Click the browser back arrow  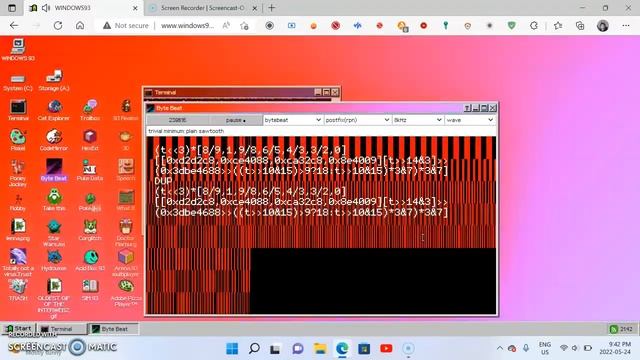(14, 25)
